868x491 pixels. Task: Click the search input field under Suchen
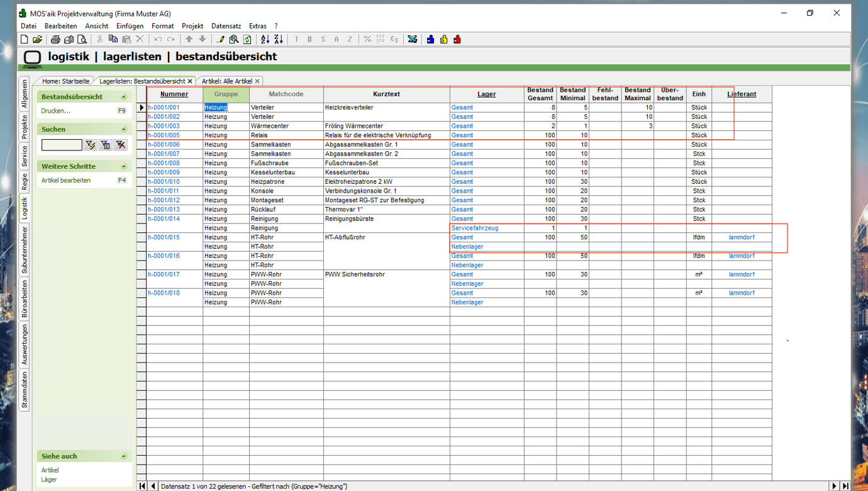tap(62, 145)
